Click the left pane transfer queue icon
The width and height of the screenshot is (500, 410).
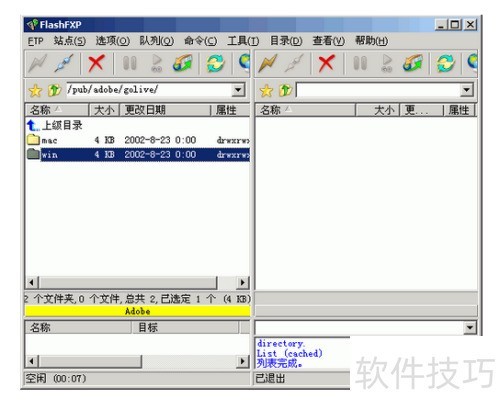183,63
